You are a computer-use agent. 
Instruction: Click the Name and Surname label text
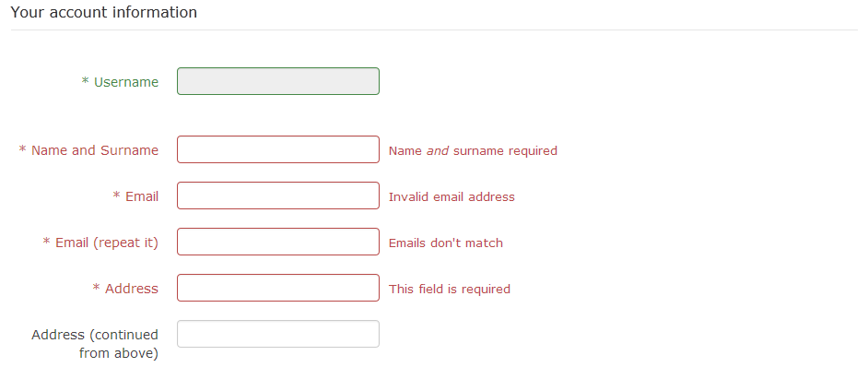point(95,150)
